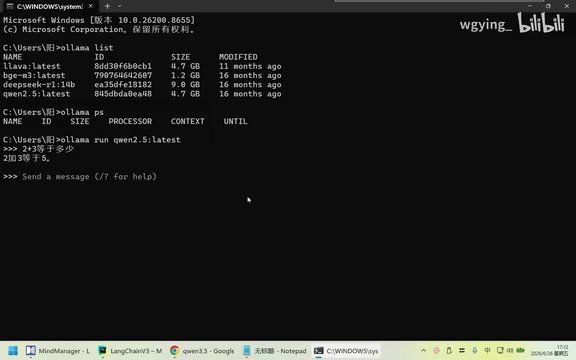Switch to MindManager in the taskbar
Screen dimensions: 576x360
[58, 351]
